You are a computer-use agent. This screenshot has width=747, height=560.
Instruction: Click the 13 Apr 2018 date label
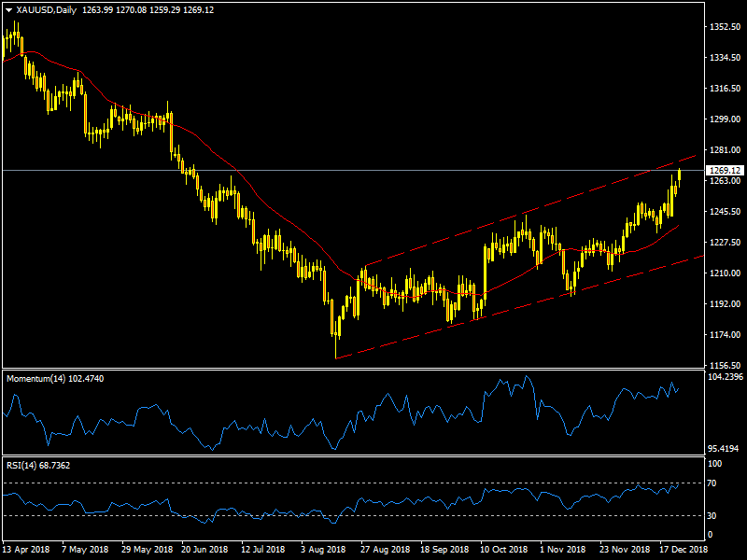[25, 551]
